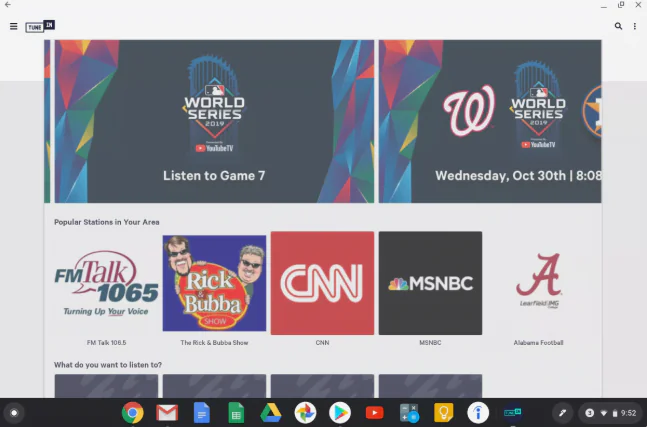Image resolution: width=647 pixels, height=427 pixels.
Task: Select the CNN station tile
Action: [x=322, y=283]
